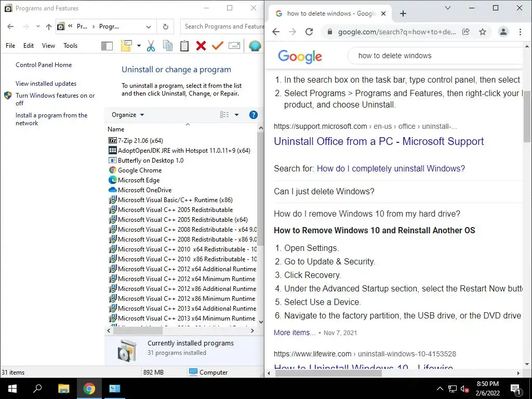Viewport: 532px width, 399px height.
Task: Click the Name column header
Action: coord(116,129)
